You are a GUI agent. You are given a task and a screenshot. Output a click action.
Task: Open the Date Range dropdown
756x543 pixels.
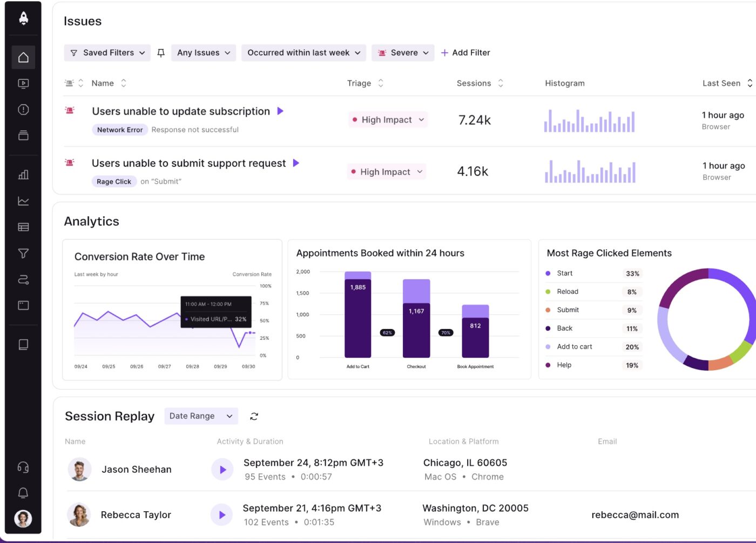201,416
